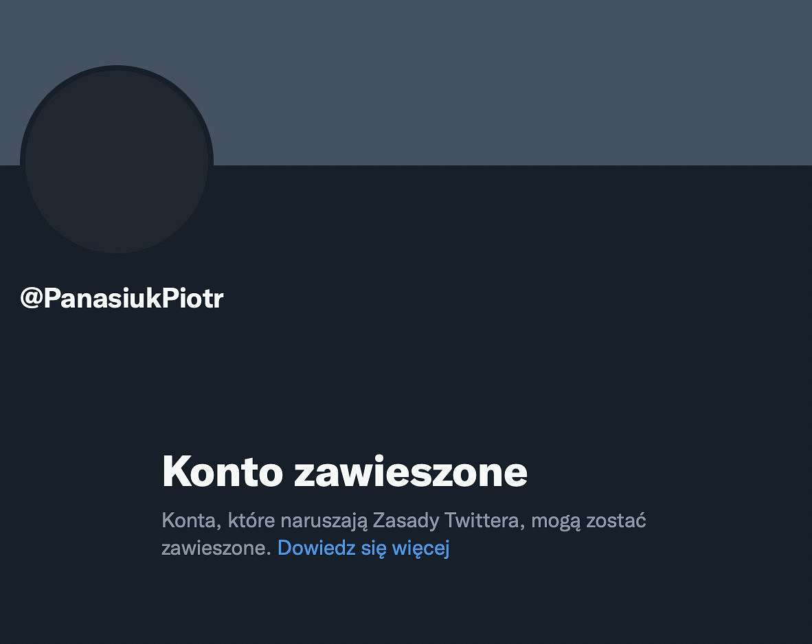Open the 'Dowiedz się więcej' link
Screen dimensions: 812x644
coord(363,548)
